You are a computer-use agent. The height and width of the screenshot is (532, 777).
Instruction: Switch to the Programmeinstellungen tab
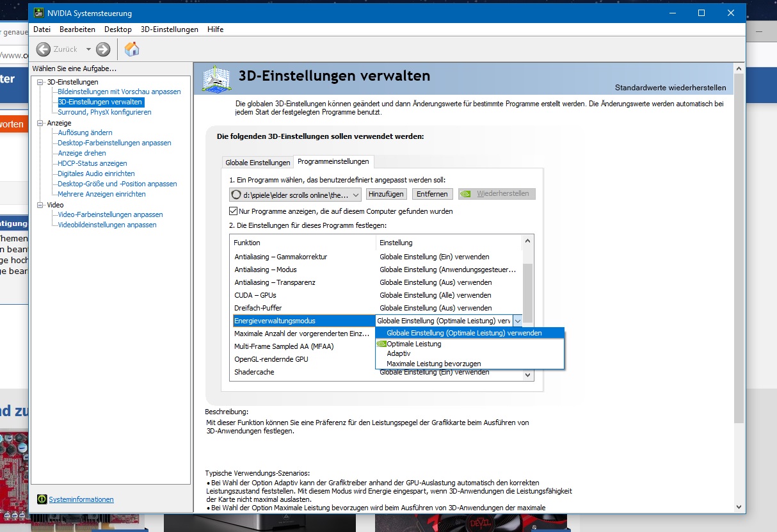click(x=333, y=161)
